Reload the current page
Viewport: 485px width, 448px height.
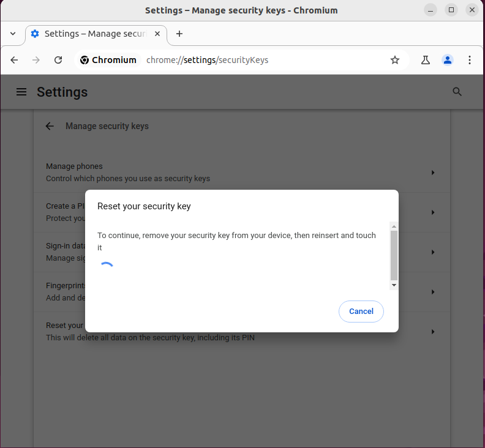(x=58, y=60)
